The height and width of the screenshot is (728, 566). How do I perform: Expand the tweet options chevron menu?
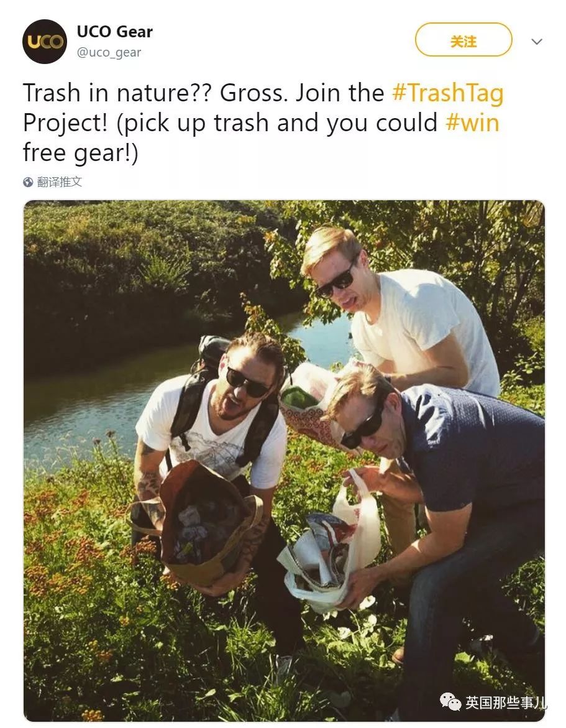pos(537,41)
